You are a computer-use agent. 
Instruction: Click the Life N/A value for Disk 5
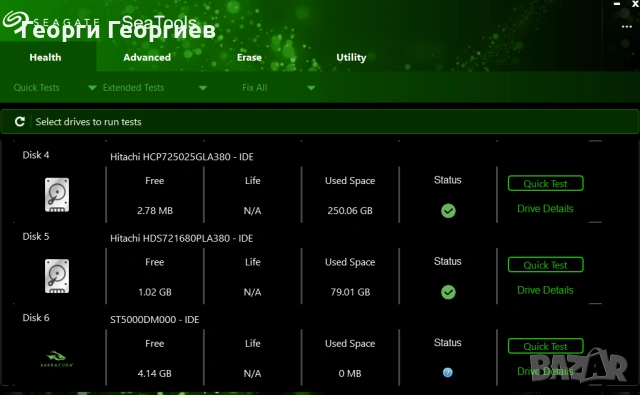click(x=252, y=292)
